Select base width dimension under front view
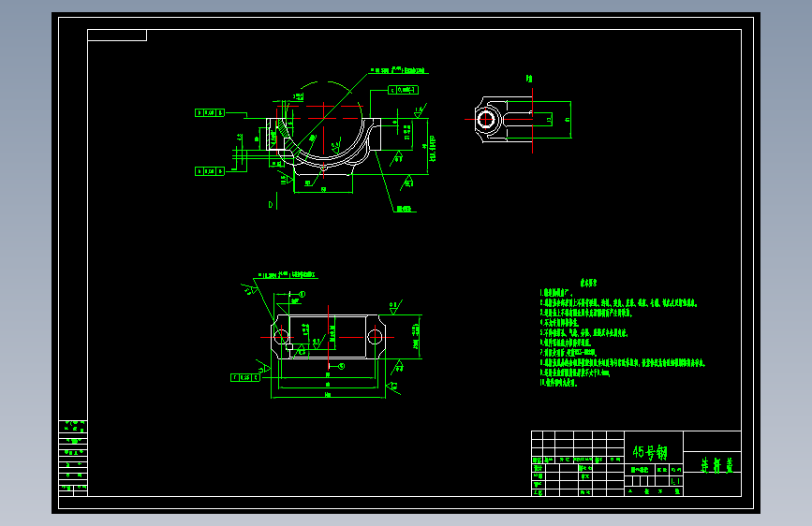Screen dimensions: 812x526 (323, 189)
